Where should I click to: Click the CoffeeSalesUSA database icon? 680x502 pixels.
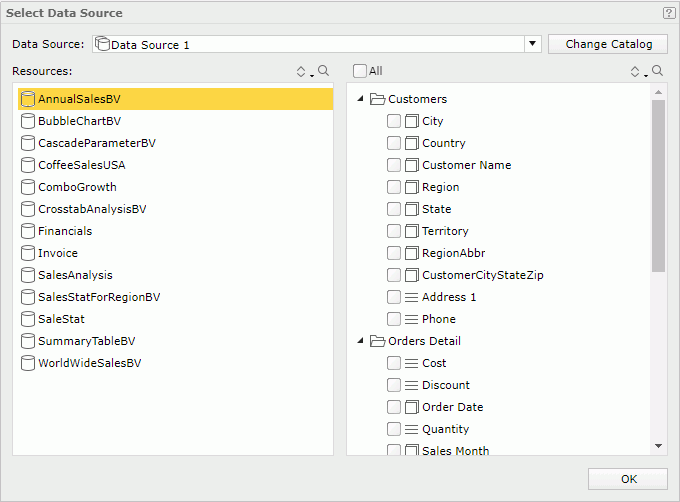coord(28,165)
